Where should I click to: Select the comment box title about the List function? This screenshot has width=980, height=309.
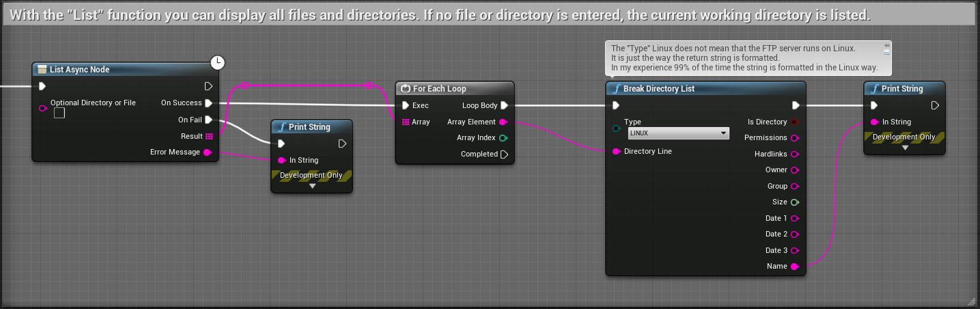coord(437,16)
